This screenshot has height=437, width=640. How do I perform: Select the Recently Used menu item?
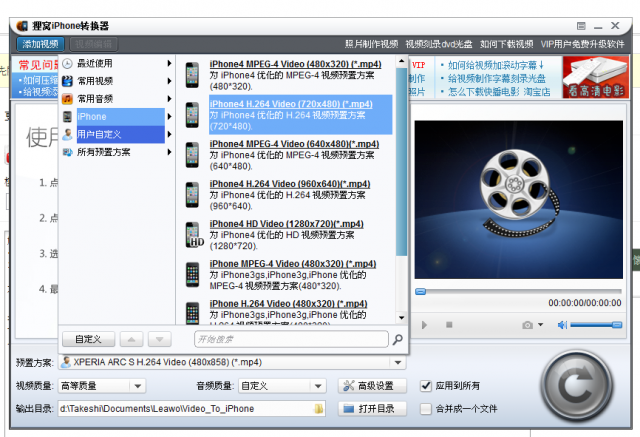[117, 64]
